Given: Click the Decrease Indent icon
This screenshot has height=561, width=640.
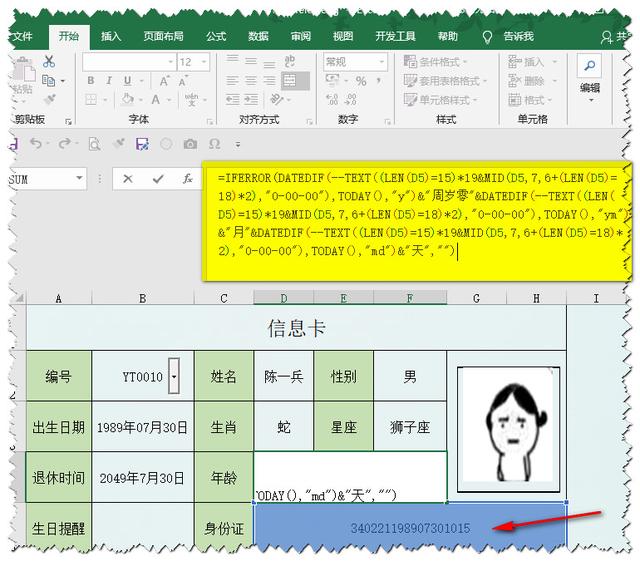Looking at the screenshot, I should [x=232, y=99].
